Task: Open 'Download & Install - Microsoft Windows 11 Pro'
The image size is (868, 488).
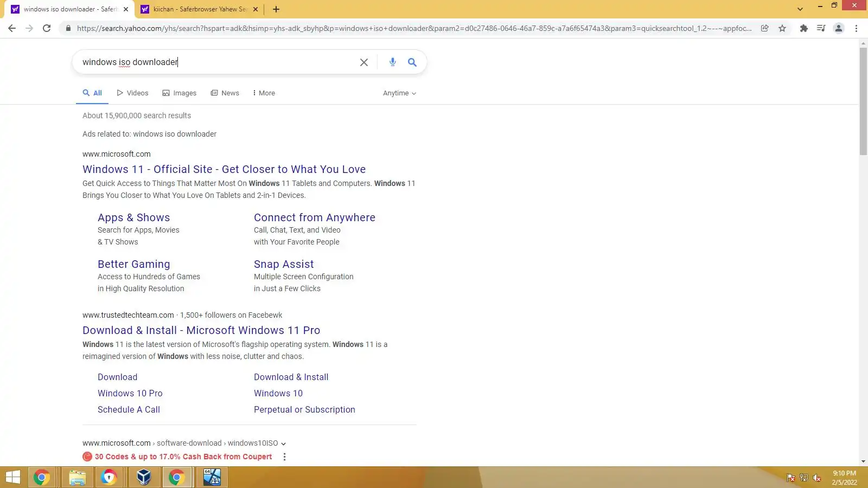Action: pos(201,331)
